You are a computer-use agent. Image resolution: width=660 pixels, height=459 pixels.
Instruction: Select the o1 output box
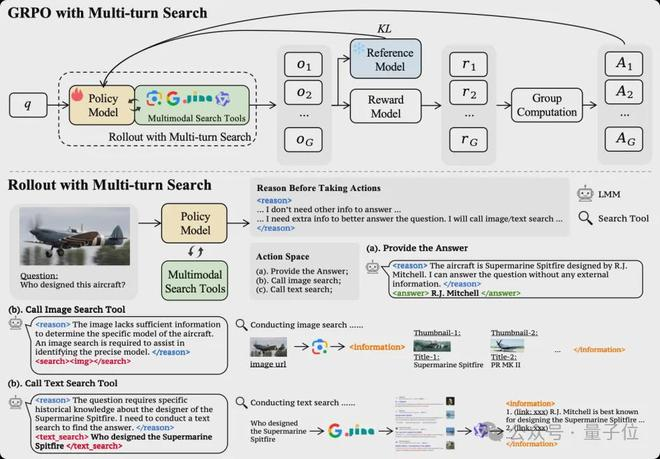click(303, 64)
